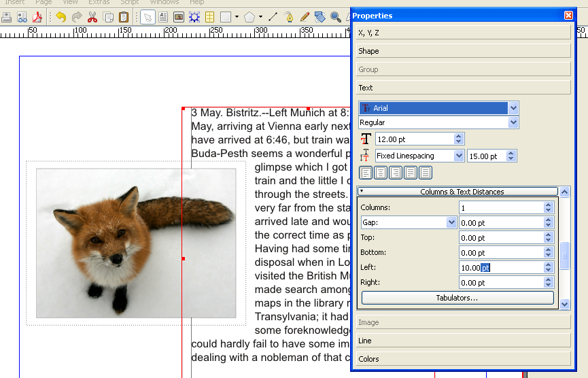Switch to the Colors tab

click(x=463, y=359)
